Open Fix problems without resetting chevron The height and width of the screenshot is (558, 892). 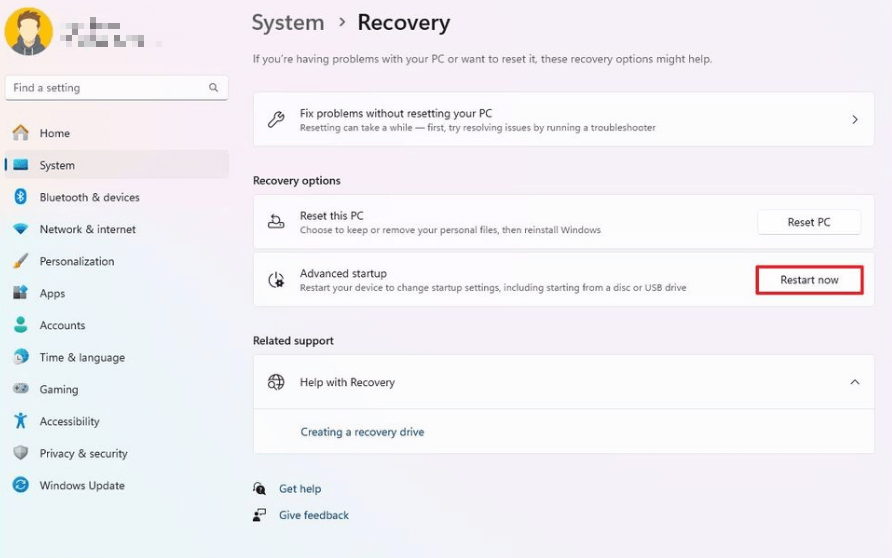pyautogui.click(x=854, y=120)
